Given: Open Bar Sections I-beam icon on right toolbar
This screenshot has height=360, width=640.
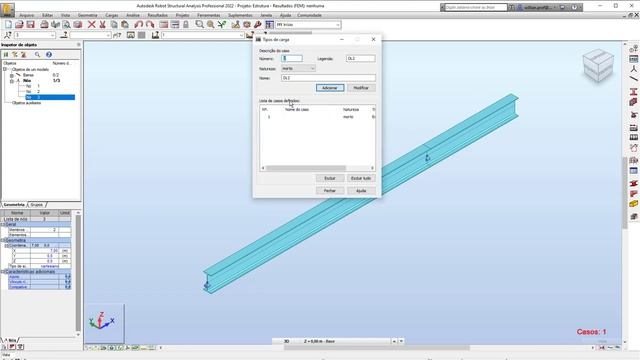Looking at the screenshot, I should coord(633,91).
